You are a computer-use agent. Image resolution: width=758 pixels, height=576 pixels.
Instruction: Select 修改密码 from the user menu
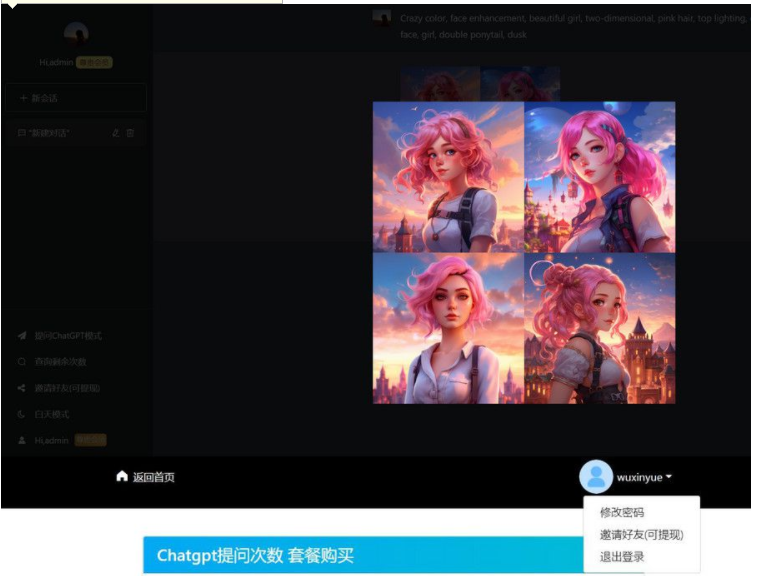[622, 513]
